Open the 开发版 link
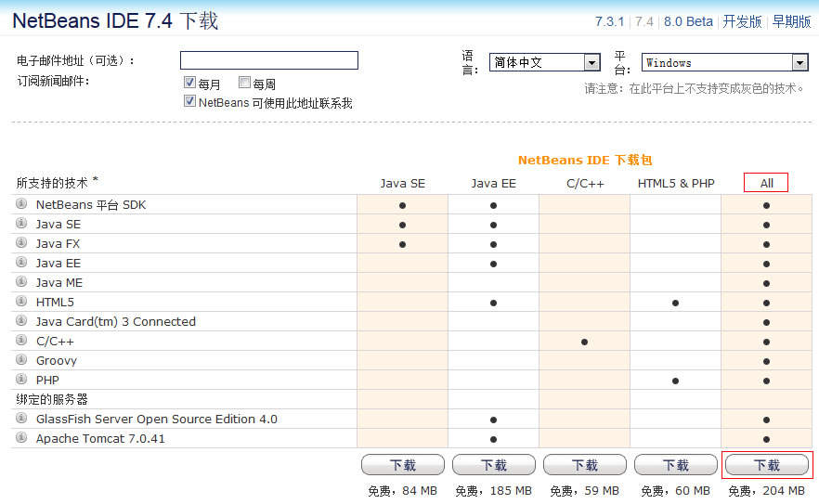 coord(742,21)
